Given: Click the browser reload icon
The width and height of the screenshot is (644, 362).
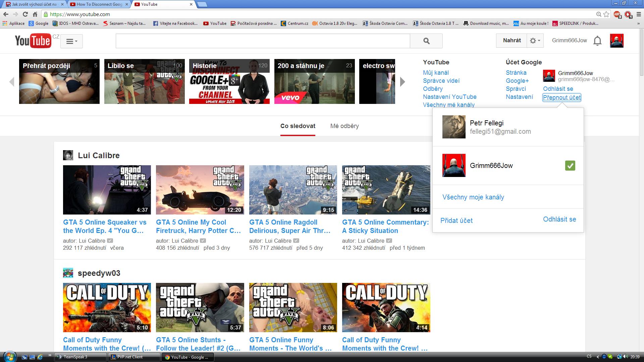Looking at the screenshot, I should (x=25, y=14).
